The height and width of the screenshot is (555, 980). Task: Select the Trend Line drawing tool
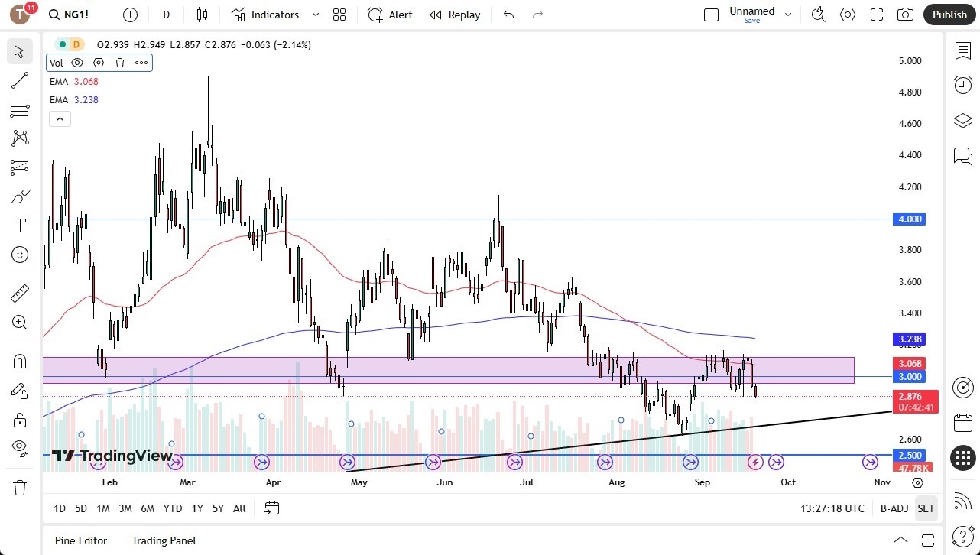pyautogui.click(x=20, y=80)
